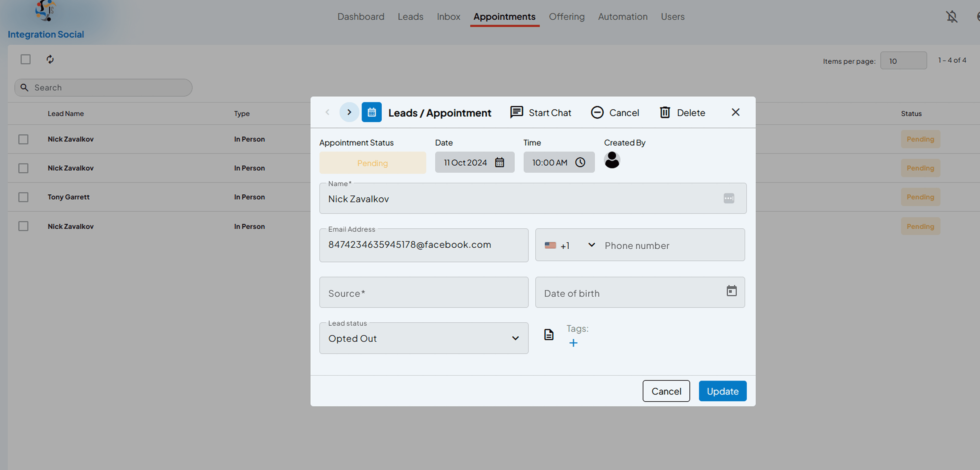This screenshot has height=470, width=980.
Task: Open the date picker calendar icon
Action: [x=499, y=162]
